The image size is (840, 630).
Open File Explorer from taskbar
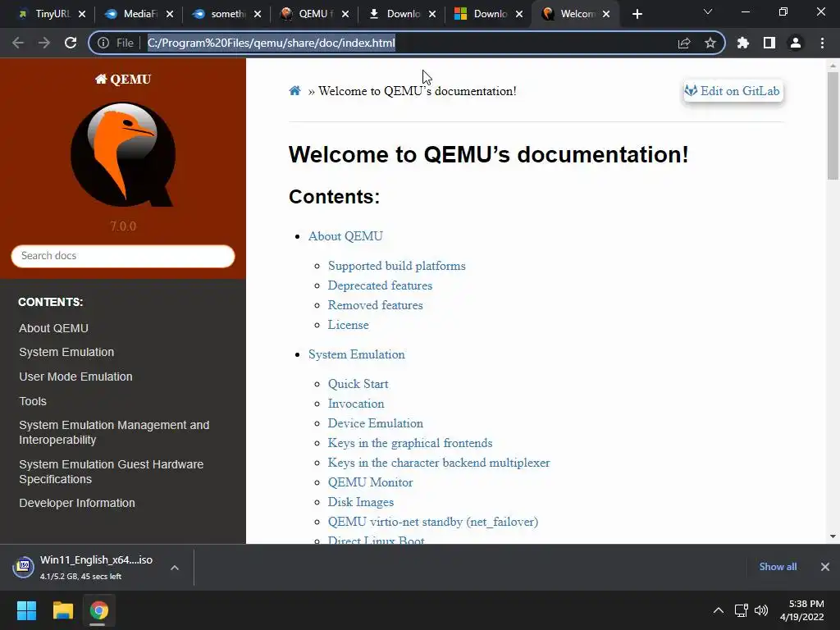coord(62,610)
